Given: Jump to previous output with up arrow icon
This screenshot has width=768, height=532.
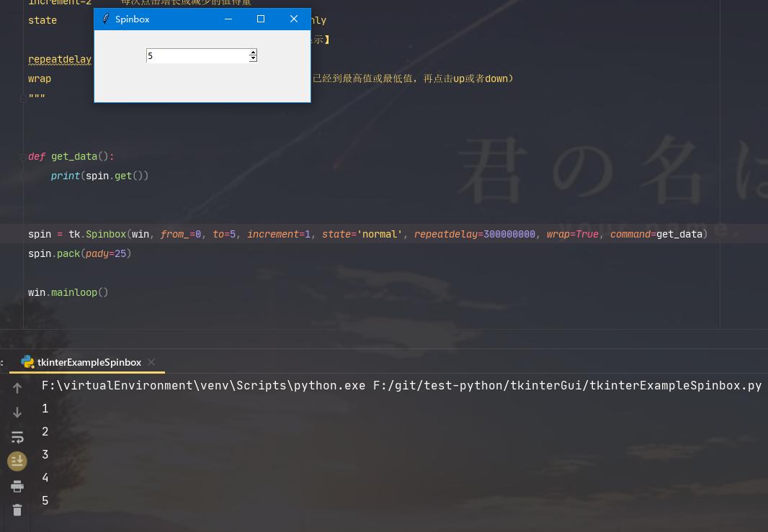Looking at the screenshot, I should coord(17,387).
